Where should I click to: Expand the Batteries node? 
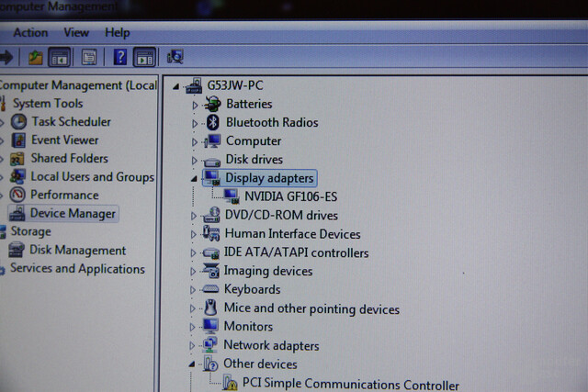pos(195,105)
